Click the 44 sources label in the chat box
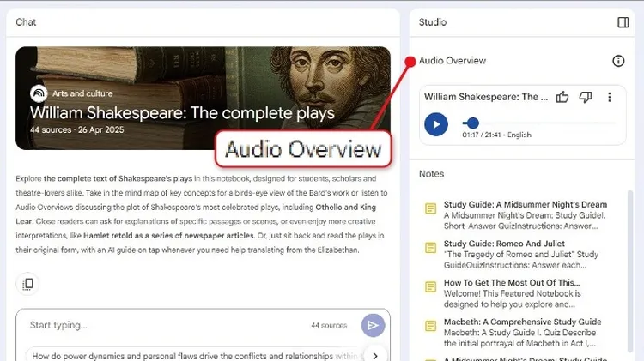 329,325
